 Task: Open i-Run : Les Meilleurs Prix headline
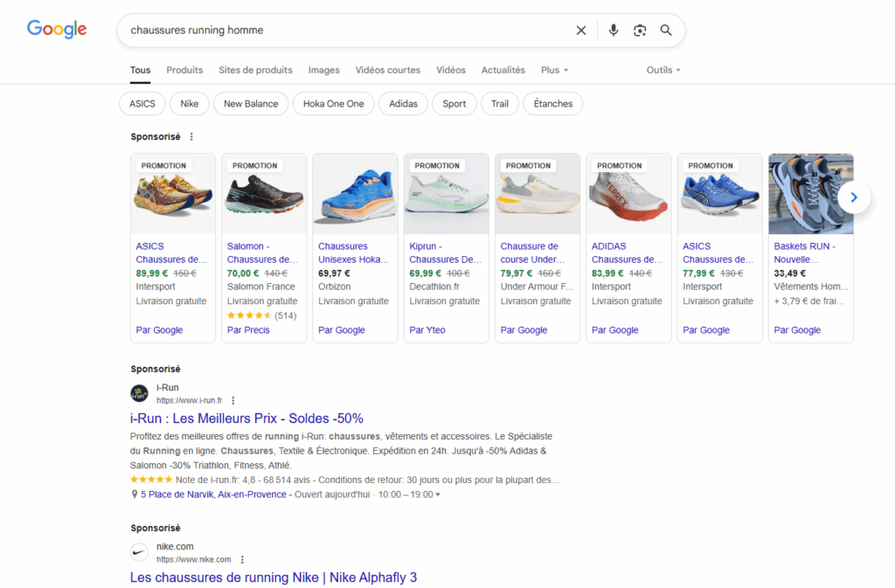coord(246,419)
